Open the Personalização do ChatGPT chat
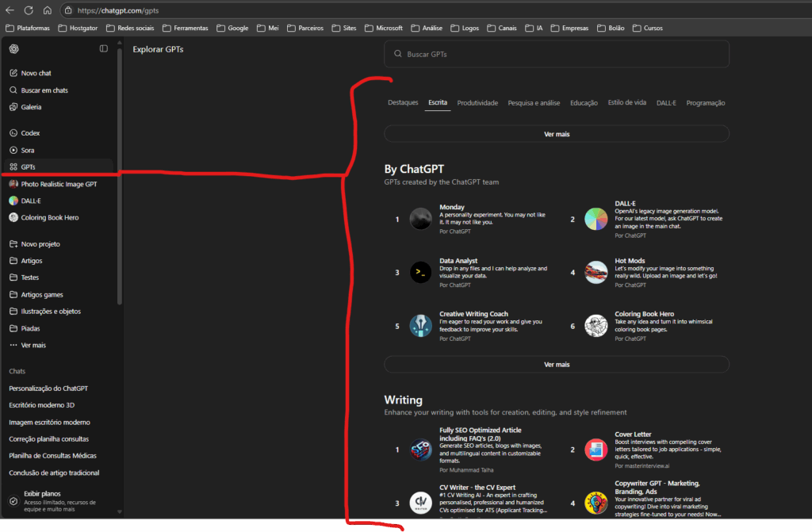The height and width of the screenshot is (532, 812). tap(48, 388)
